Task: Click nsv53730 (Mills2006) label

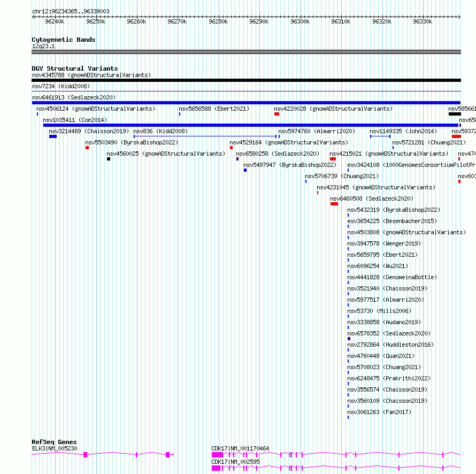Action: coord(379,311)
